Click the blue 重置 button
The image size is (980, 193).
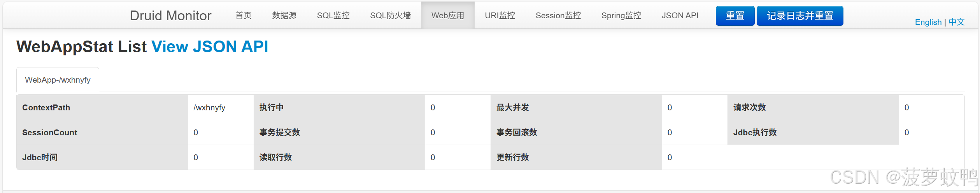coord(735,16)
